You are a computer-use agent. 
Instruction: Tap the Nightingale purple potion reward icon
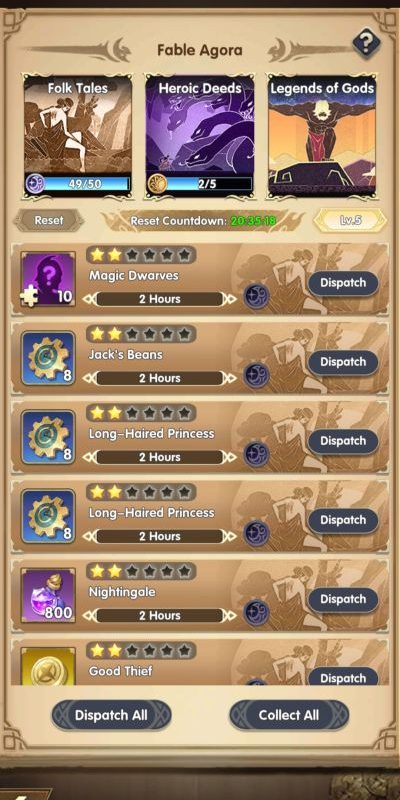(x=48, y=595)
